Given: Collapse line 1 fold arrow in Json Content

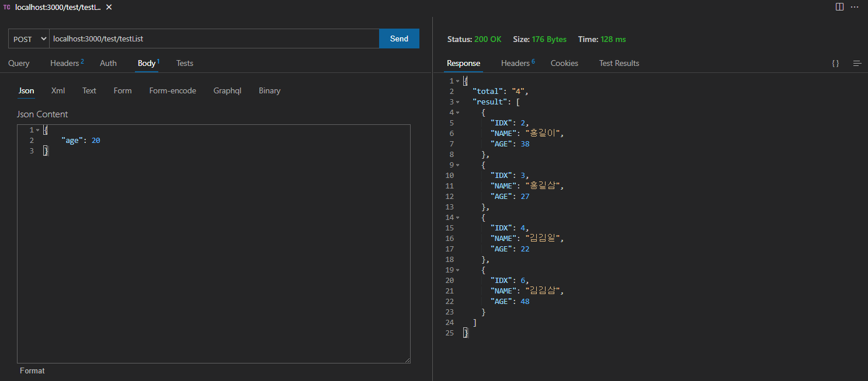Looking at the screenshot, I should point(37,130).
